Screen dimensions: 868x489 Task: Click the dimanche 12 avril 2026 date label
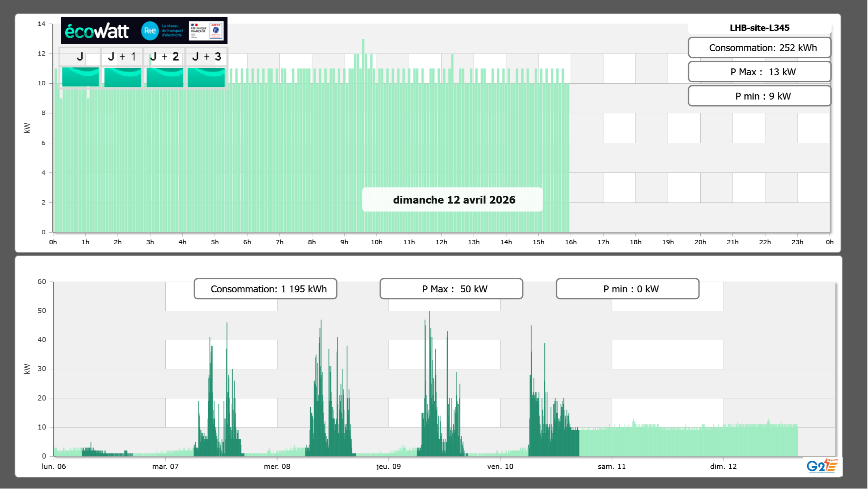(452, 200)
